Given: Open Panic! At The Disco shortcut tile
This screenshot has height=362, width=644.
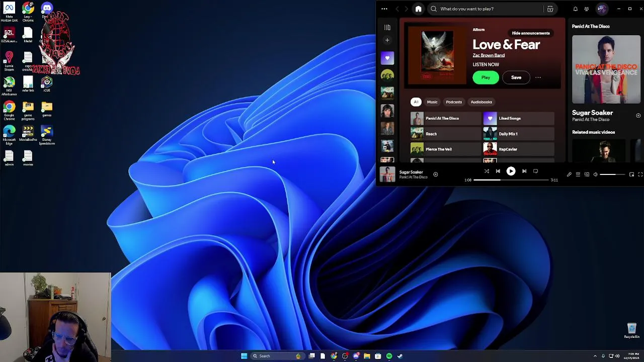Looking at the screenshot, I should [x=445, y=119].
